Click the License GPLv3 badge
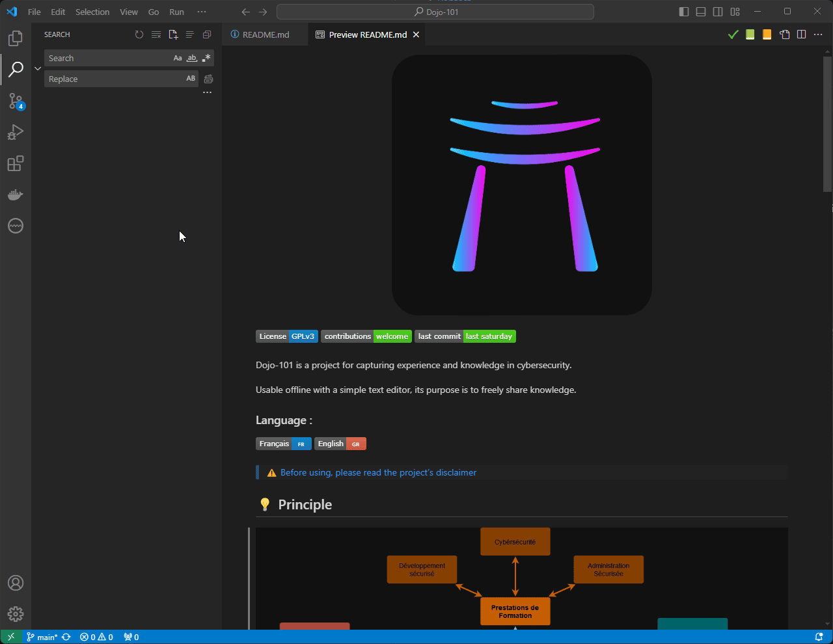Screen dimensions: 833x644 pyautogui.click(x=287, y=336)
